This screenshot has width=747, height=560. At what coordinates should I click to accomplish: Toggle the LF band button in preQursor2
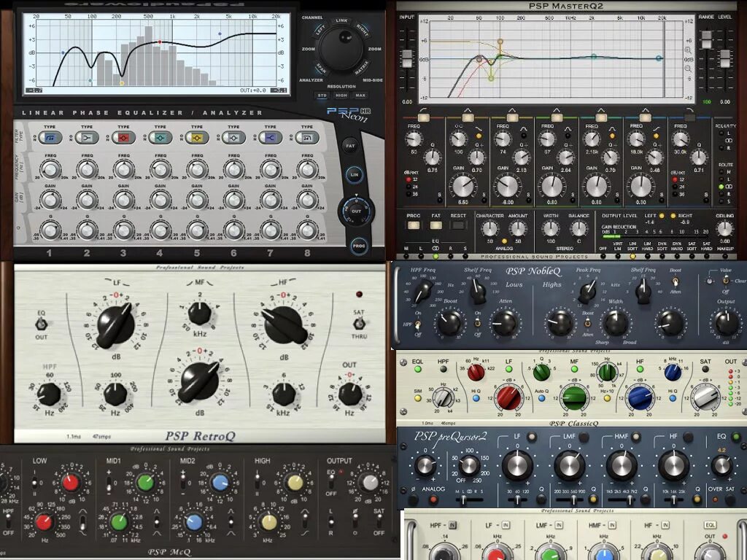click(x=531, y=436)
